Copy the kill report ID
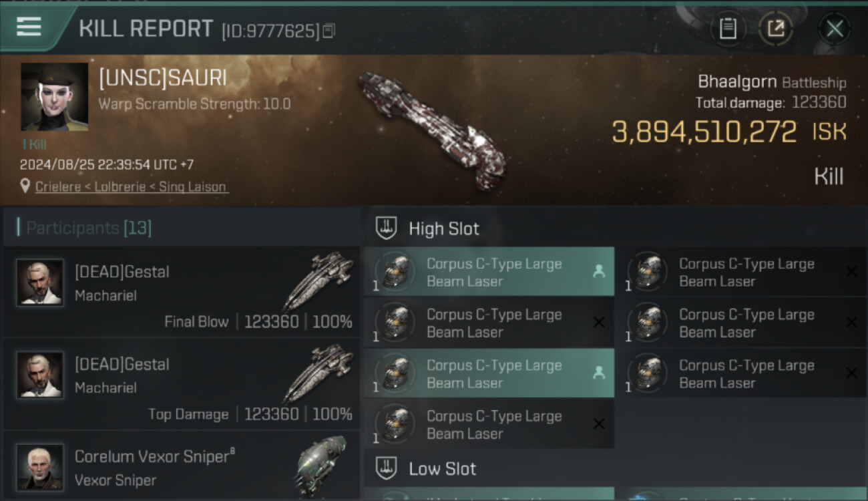Image resolution: width=868 pixels, height=501 pixels. [x=329, y=31]
